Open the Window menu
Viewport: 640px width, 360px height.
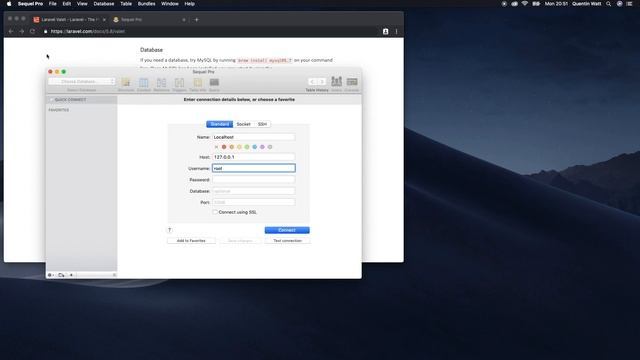[x=170, y=4]
